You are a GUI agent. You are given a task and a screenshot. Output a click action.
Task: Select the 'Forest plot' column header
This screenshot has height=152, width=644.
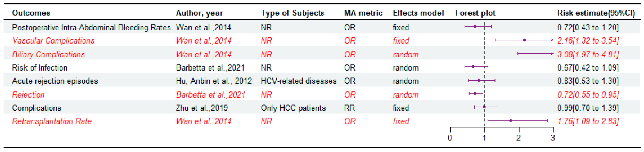(x=475, y=13)
